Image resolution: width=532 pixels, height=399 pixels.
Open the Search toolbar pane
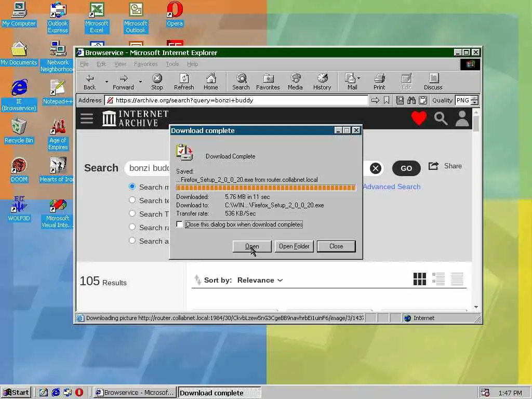[x=241, y=82]
